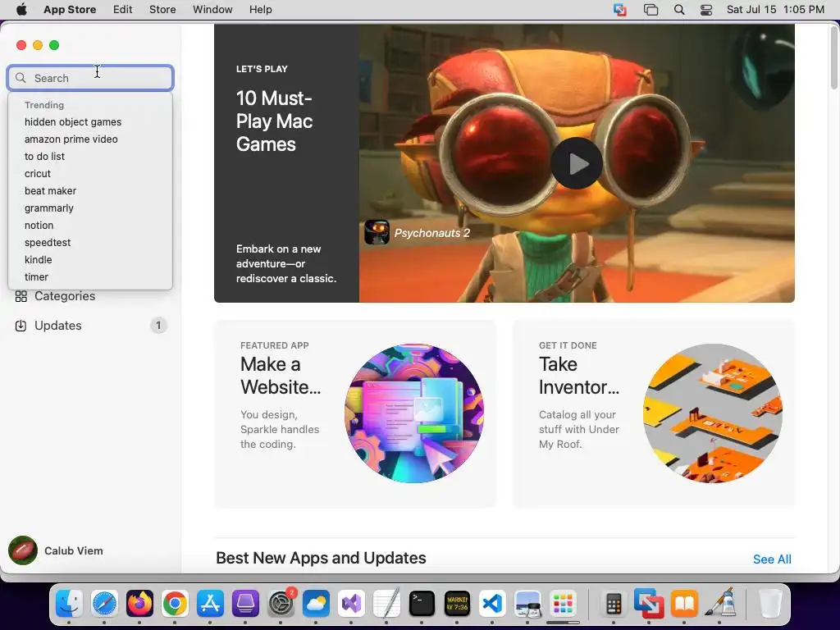This screenshot has height=630, width=840.
Task: Open Console from the dock
Action: (x=457, y=605)
